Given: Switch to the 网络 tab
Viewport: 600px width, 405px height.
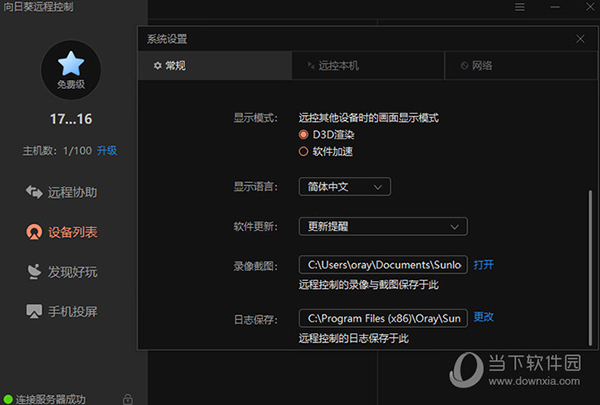Looking at the screenshot, I should [x=521, y=65].
